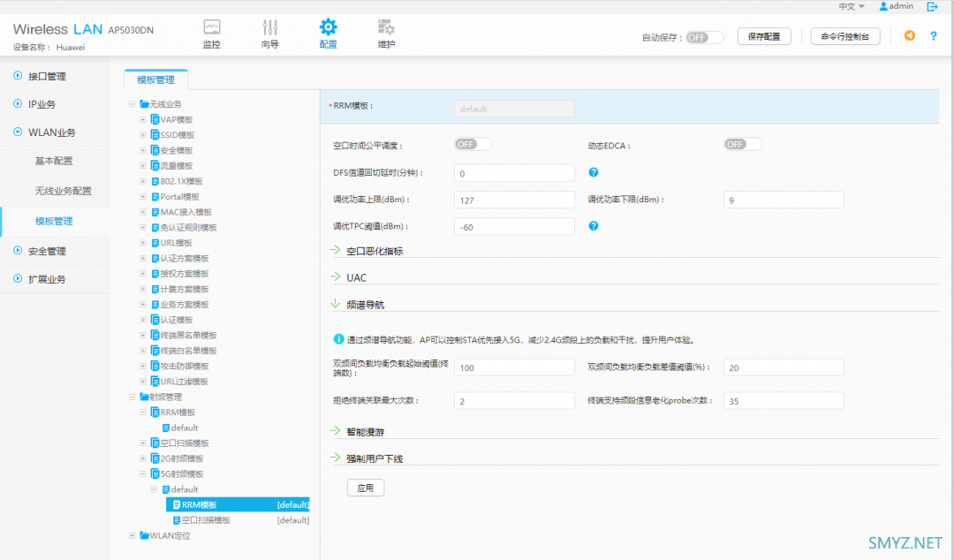Screen dimensions: 954x560
Task: Click the 调优TPC阈值 input field
Action: (x=514, y=226)
